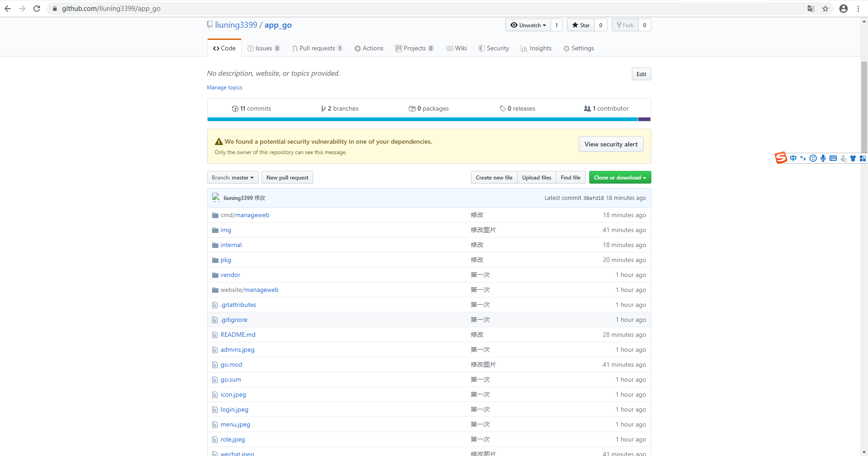Reload the page with refresh icon
Image resolution: width=868 pixels, height=456 pixels.
37,9
